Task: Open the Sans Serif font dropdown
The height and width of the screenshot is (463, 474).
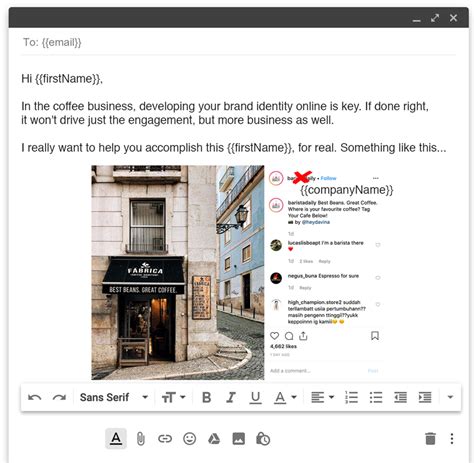Action: (114, 397)
